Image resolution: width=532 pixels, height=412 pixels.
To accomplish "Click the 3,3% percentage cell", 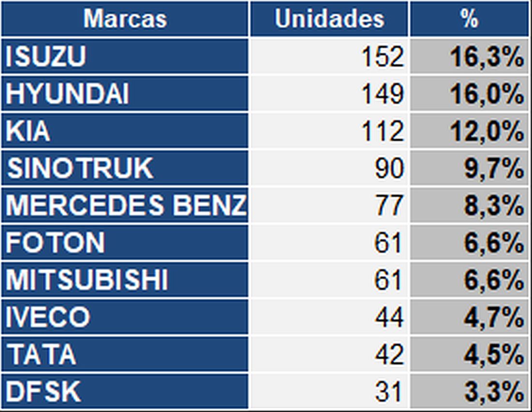I will 469,392.
